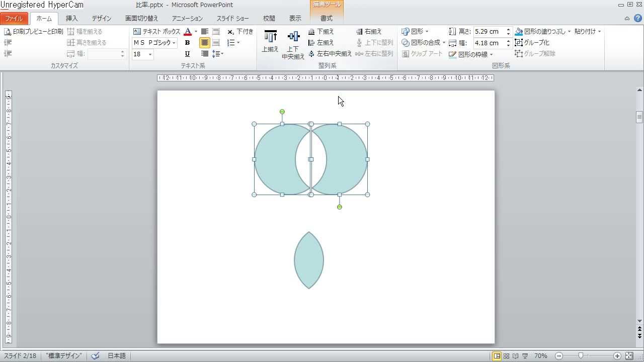Image resolution: width=644 pixels, height=362 pixels.
Task: Open the font color dropdown arrow
Action: coord(196,32)
